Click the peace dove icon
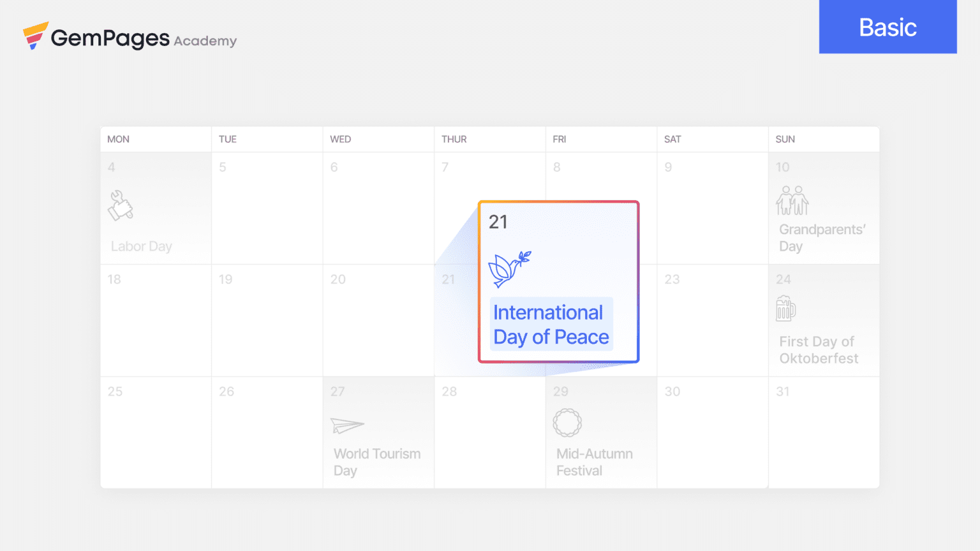This screenshot has height=551, width=980. (509, 268)
